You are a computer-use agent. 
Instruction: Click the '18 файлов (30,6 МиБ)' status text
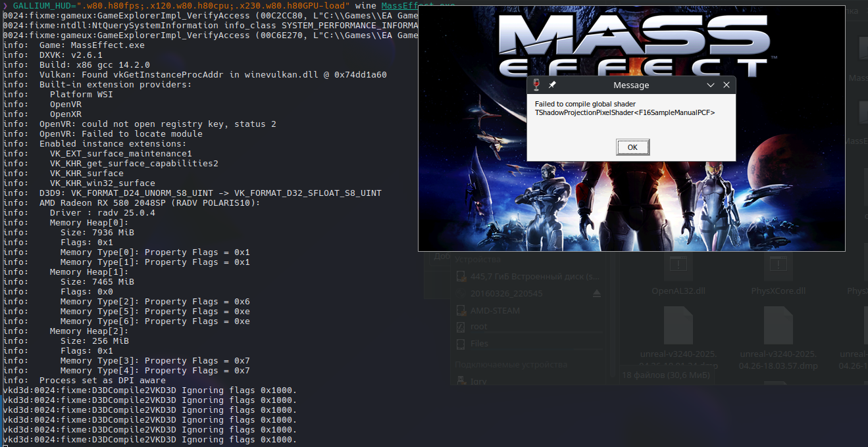[666, 375]
